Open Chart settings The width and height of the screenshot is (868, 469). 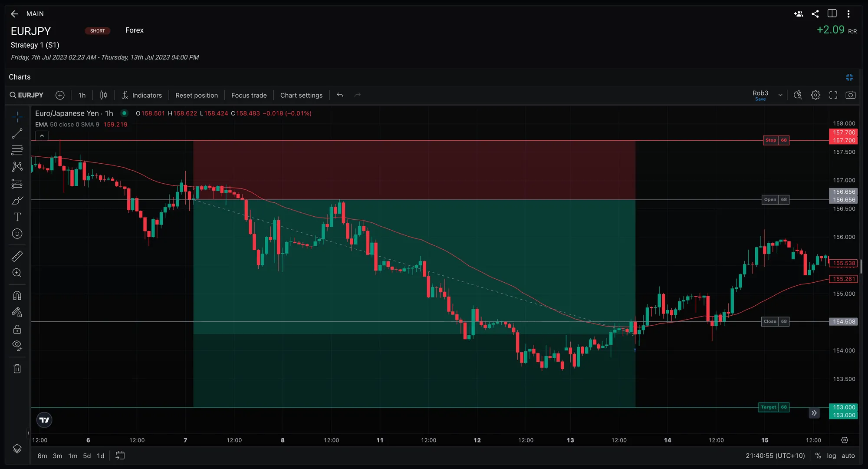[301, 95]
